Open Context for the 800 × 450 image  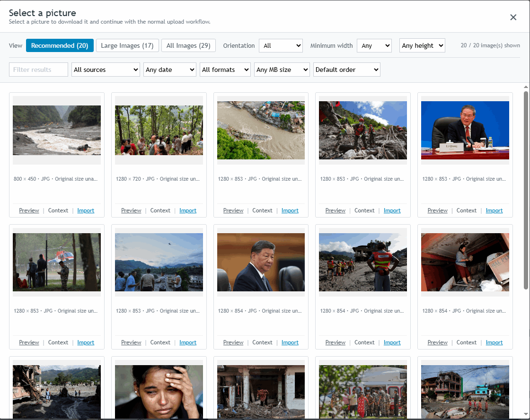[58, 210]
